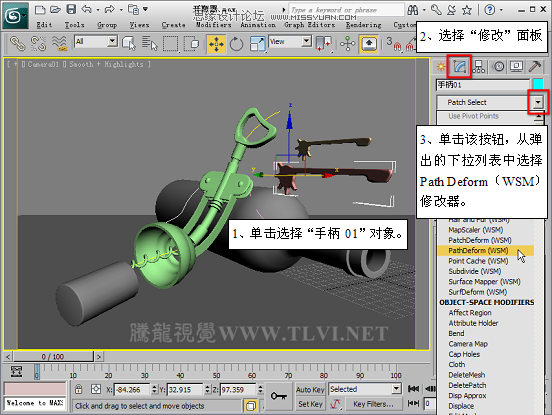Redo the last action
Viewport: 552px width, 415px height.
[109, 10]
